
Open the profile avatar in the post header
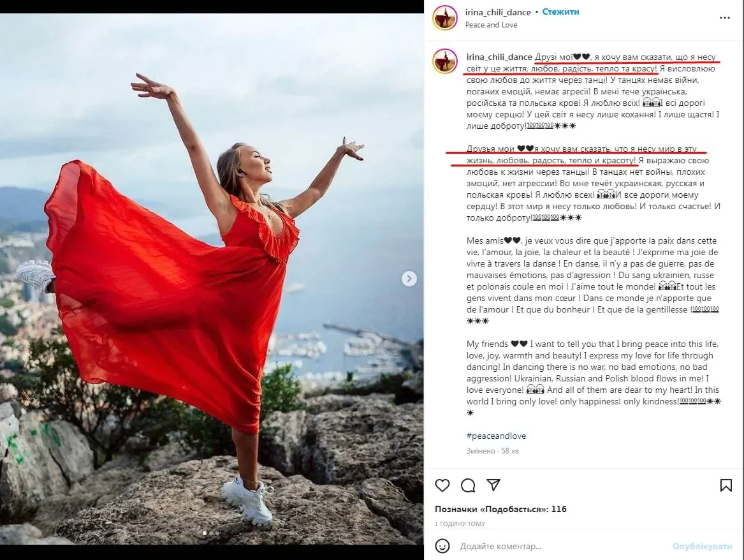point(444,18)
